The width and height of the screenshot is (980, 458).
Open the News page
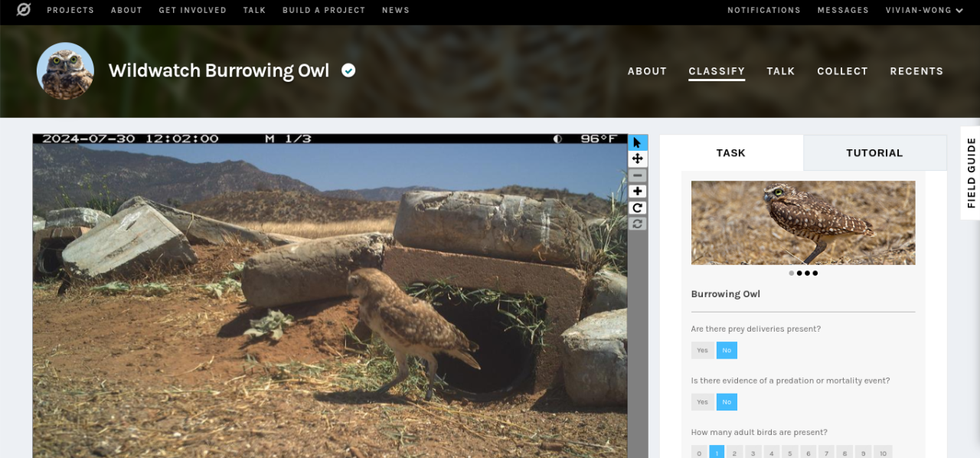tap(396, 10)
